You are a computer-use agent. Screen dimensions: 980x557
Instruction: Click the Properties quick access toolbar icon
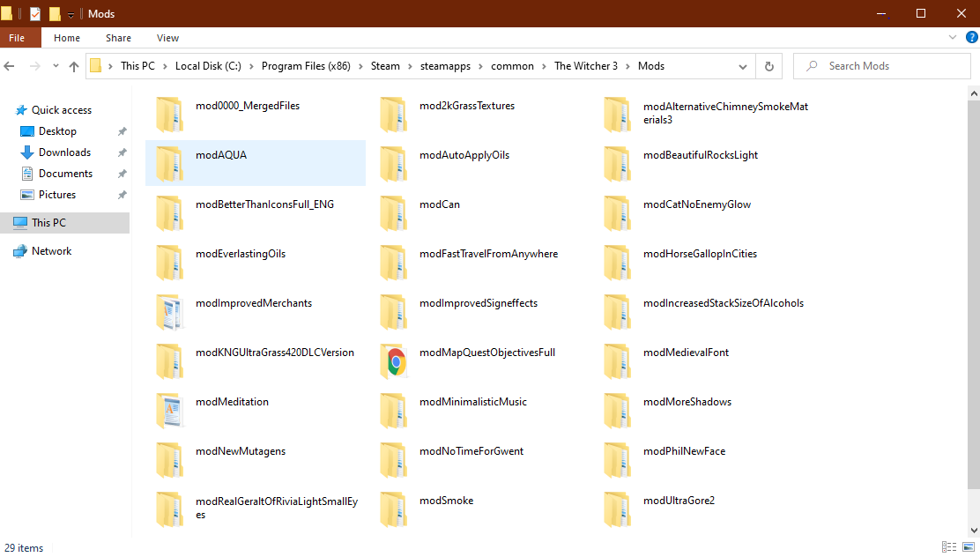click(35, 14)
